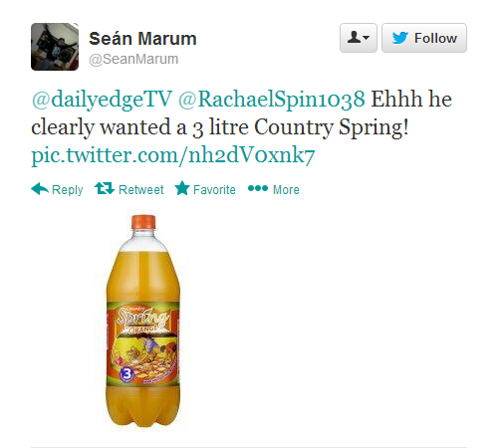Follow Seán Marum
The image size is (499, 448).
click(x=424, y=38)
